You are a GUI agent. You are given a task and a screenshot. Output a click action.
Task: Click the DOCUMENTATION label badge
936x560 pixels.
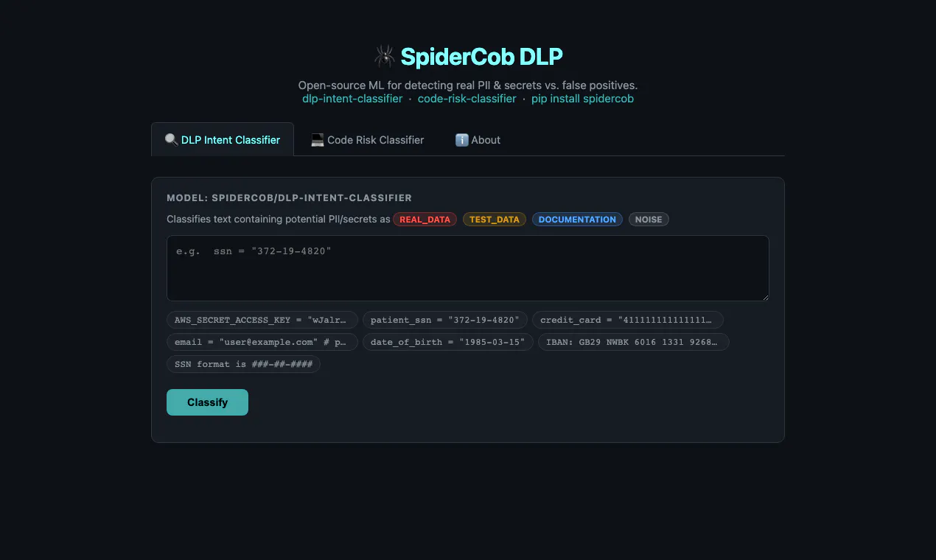tap(577, 220)
